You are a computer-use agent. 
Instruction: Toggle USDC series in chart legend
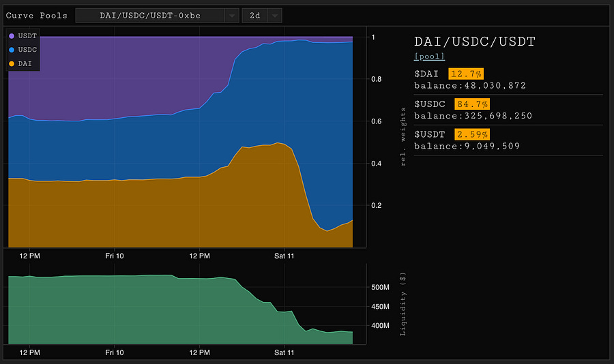(23, 50)
